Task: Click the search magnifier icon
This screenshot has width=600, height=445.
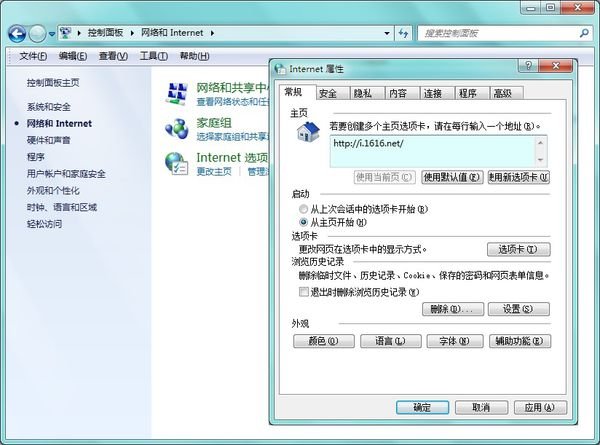Action: click(584, 33)
